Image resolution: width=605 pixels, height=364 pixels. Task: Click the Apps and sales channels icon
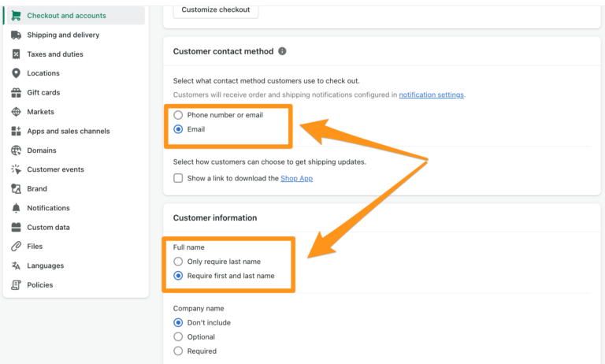(x=16, y=131)
